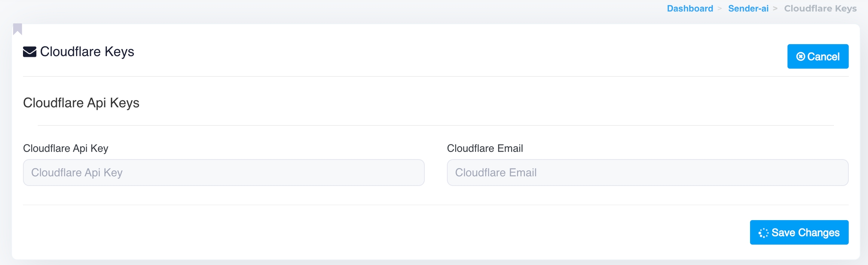
Task: Click the divider line above Save Changes
Action: 436,205
